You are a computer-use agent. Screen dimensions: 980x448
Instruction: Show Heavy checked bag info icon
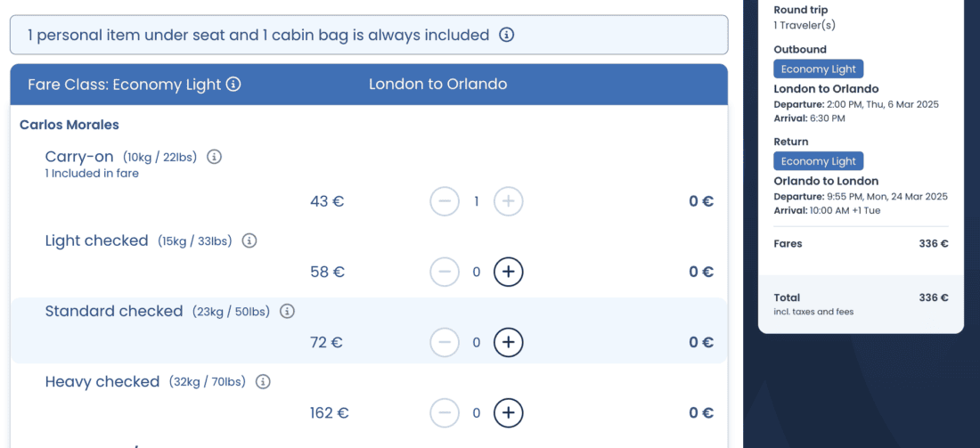click(x=263, y=382)
